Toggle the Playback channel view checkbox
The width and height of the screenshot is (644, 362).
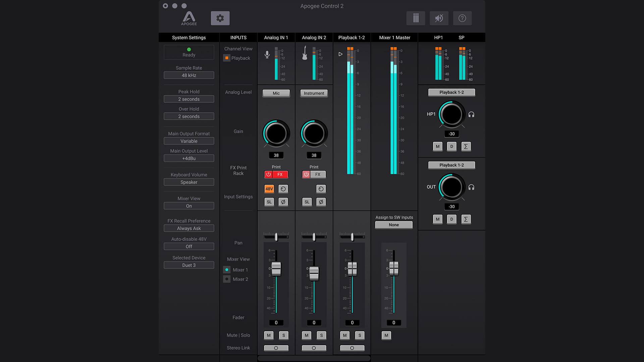coord(227,58)
